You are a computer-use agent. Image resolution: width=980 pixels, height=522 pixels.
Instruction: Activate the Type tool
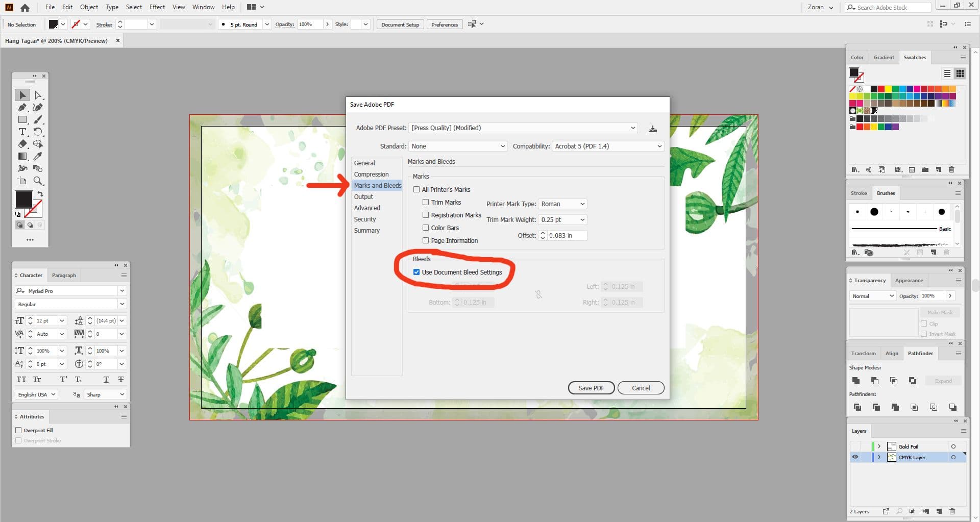(x=22, y=132)
